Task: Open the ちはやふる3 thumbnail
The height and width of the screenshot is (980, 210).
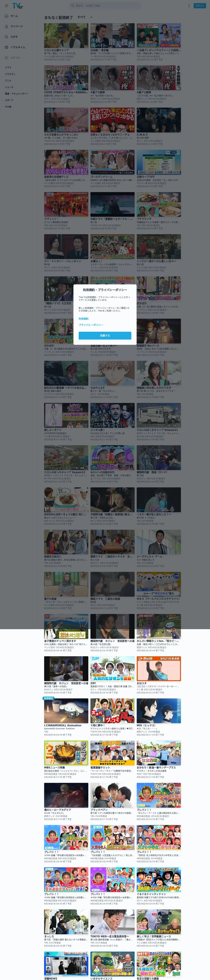Action: pos(112,373)
